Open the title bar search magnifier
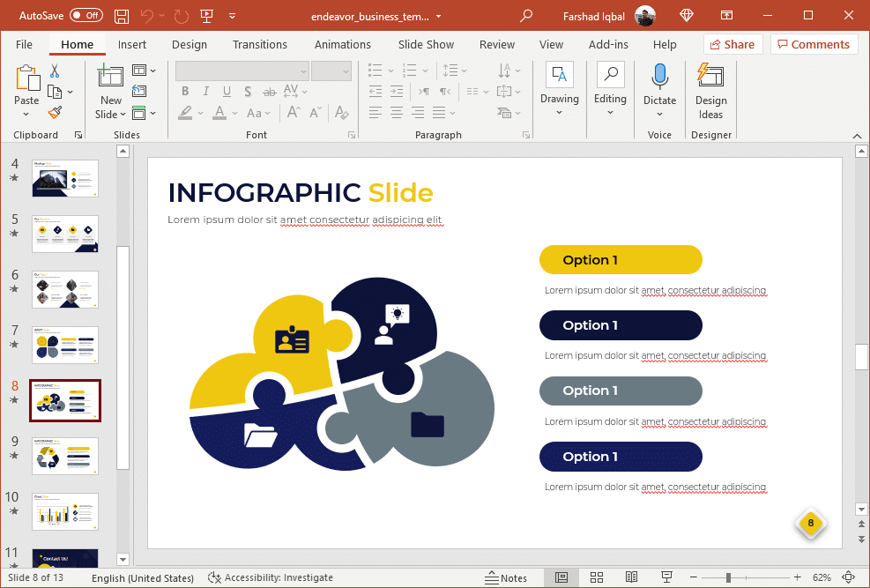870x588 pixels. point(526,16)
